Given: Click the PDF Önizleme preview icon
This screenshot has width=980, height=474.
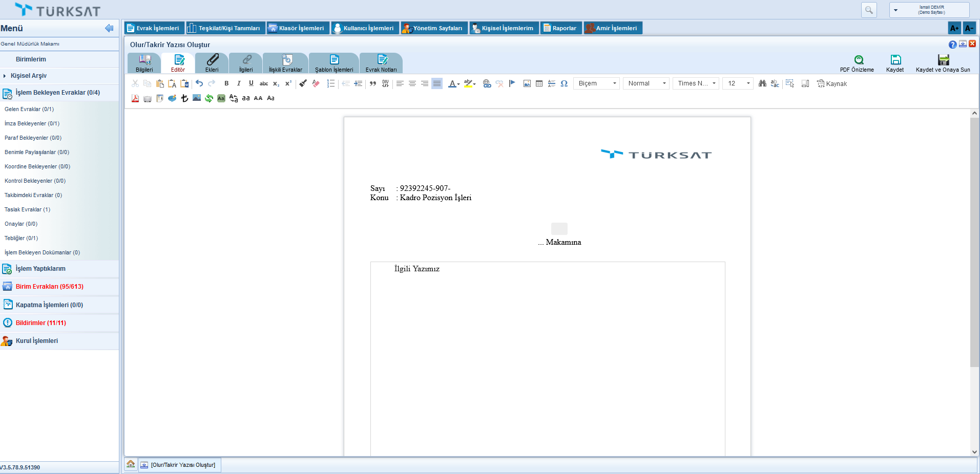Looking at the screenshot, I should pos(859,60).
